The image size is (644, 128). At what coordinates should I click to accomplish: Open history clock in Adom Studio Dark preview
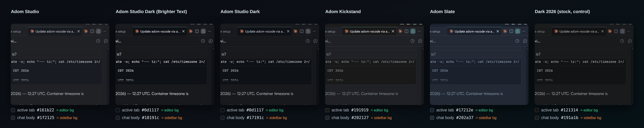pos(308,41)
